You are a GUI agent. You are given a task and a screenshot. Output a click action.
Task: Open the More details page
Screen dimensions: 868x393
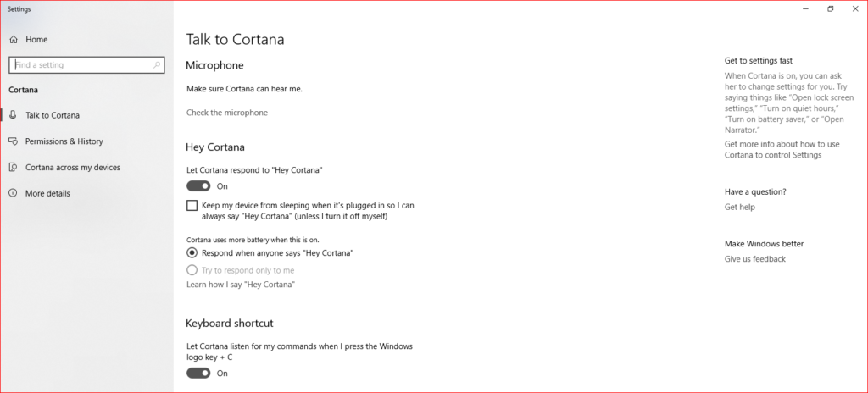[47, 193]
